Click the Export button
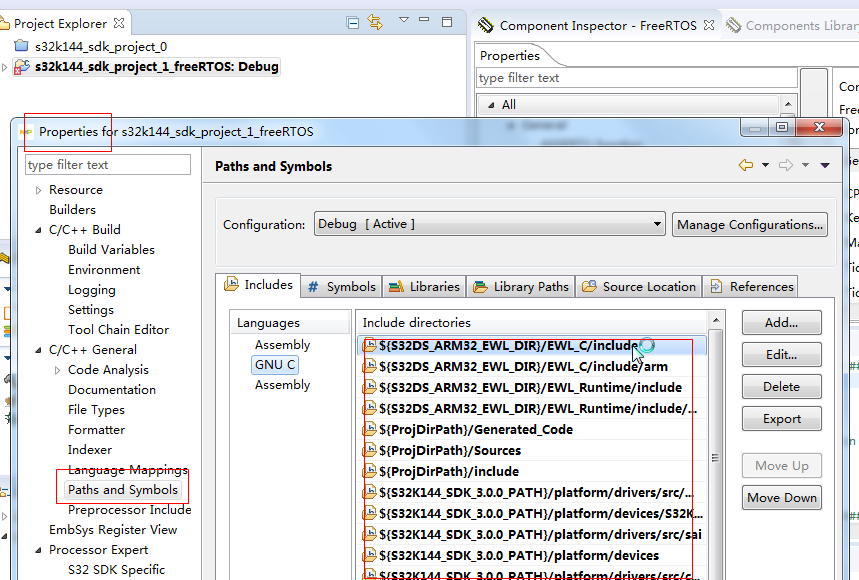 coord(782,418)
